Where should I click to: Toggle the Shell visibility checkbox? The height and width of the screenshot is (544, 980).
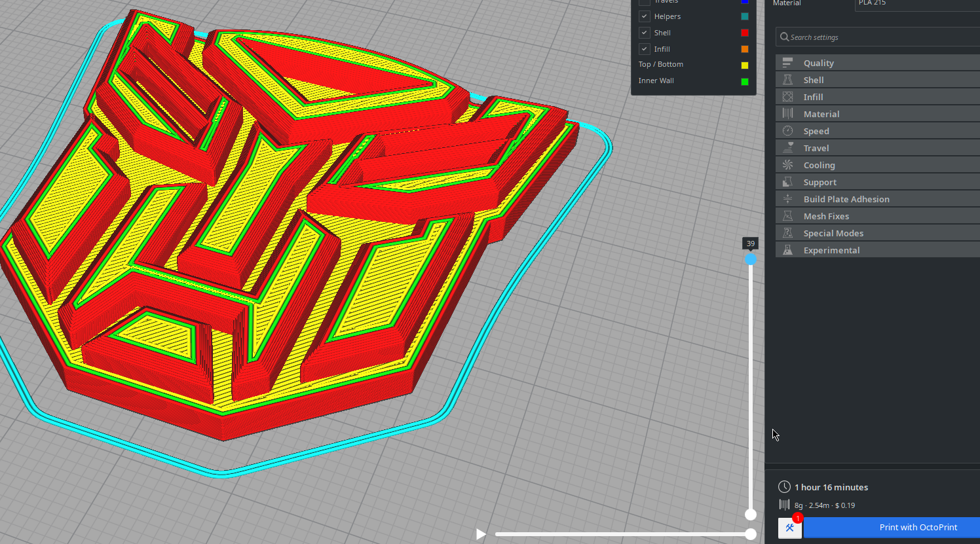click(x=645, y=33)
